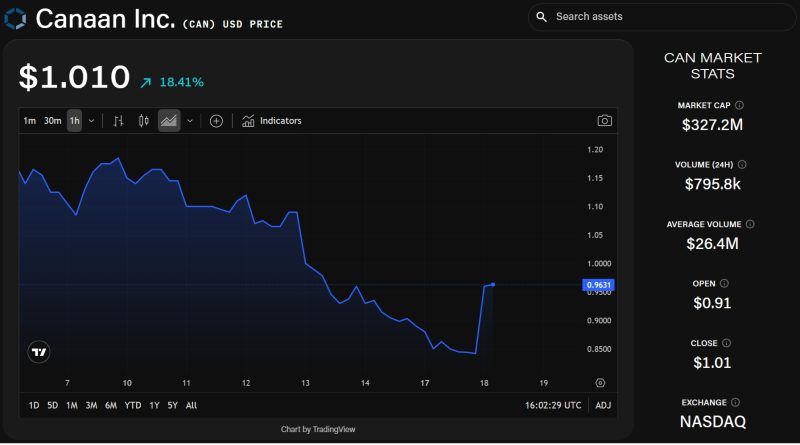This screenshot has height=445, width=800.
Task: Take a chart snapshot with the camera icon
Action: (x=604, y=121)
